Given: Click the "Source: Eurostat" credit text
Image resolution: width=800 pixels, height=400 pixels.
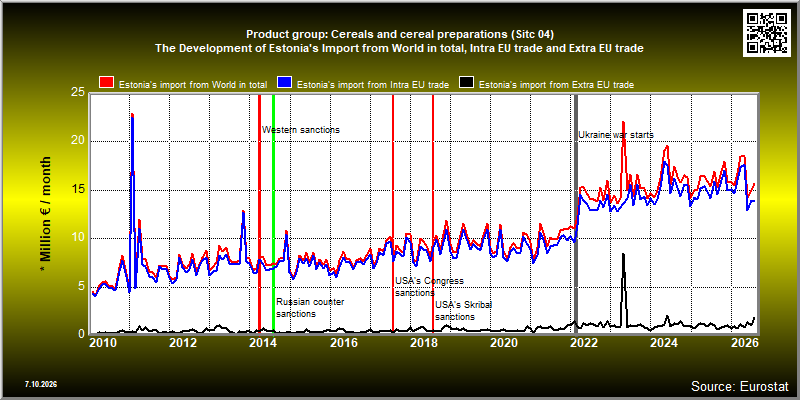Looking at the screenshot, I should 740,385.
